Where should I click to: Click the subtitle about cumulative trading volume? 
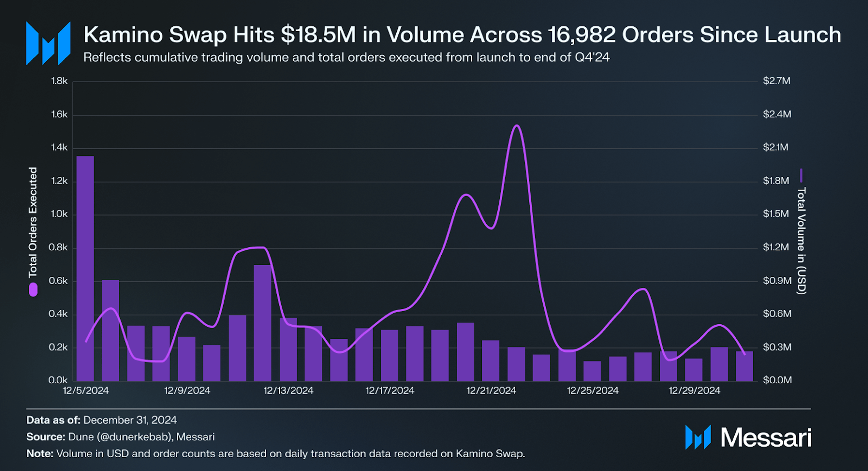tap(346, 58)
